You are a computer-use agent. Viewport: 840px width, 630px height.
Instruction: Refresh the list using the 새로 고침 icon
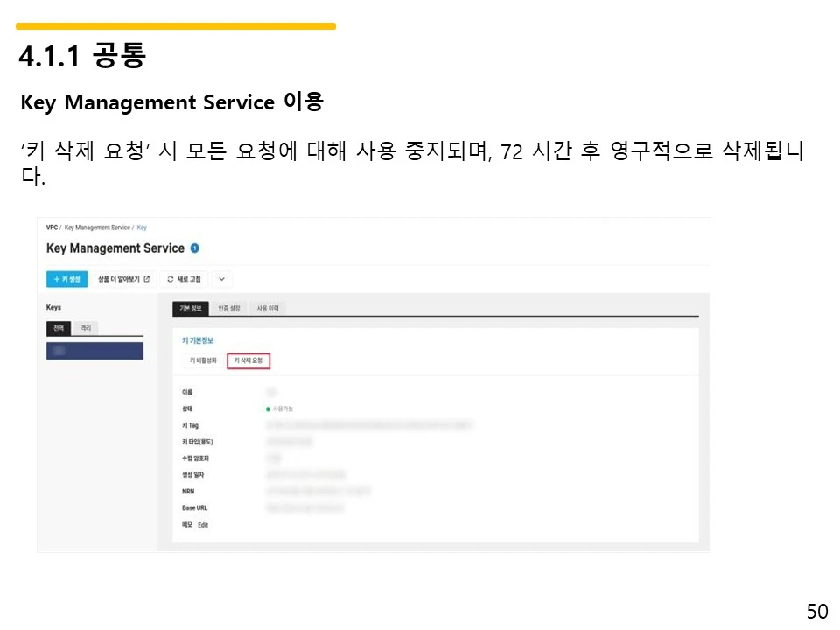click(x=169, y=279)
